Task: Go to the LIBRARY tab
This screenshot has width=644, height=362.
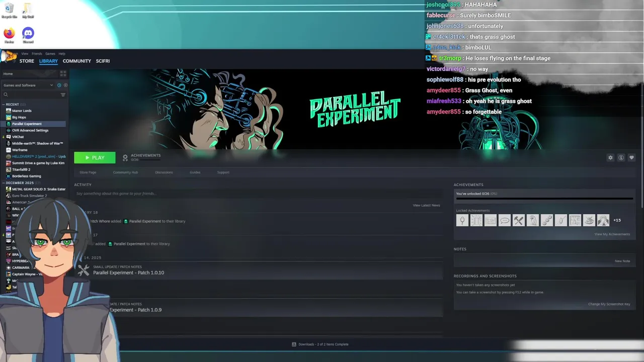Action: point(48,61)
